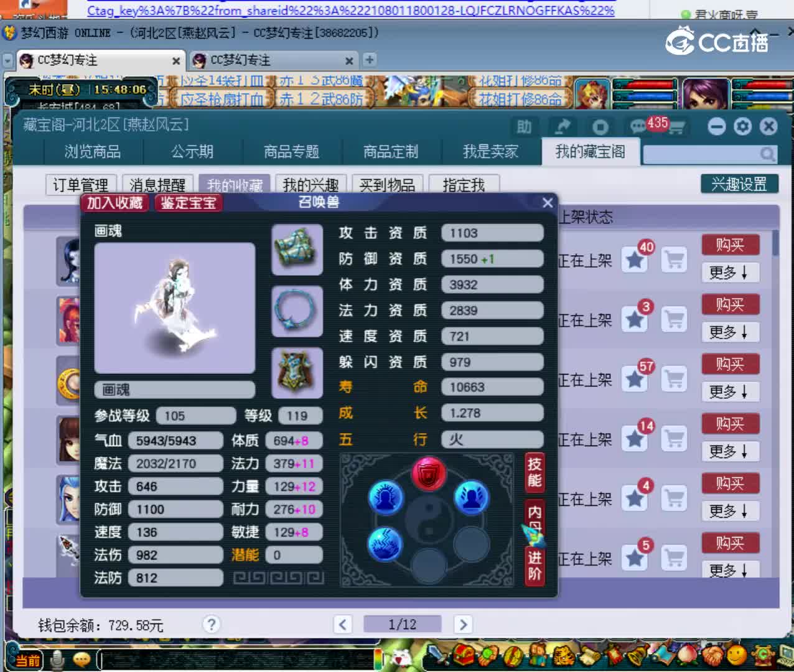
Task: Click the armor equipment slot icon
Action: pos(297,373)
